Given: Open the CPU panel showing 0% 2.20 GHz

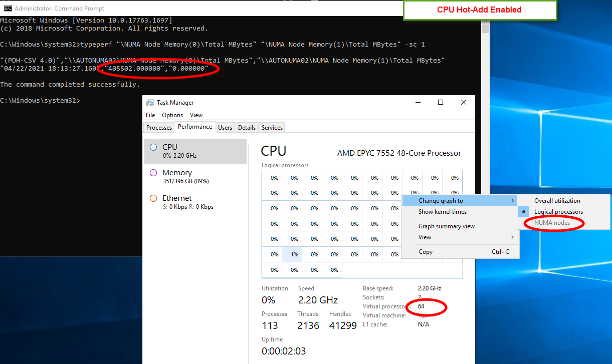Looking at the screenshot, I should click(x=195, y=151).
